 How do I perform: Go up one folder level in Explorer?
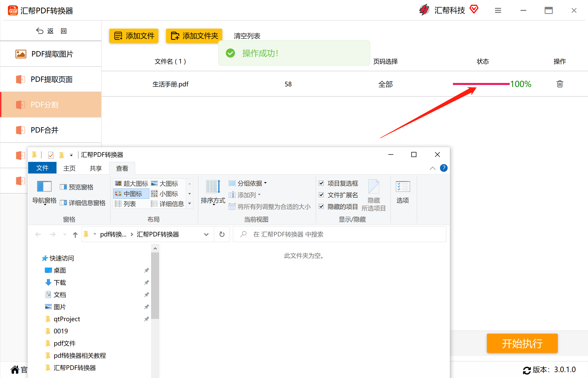tap(75, 234)
